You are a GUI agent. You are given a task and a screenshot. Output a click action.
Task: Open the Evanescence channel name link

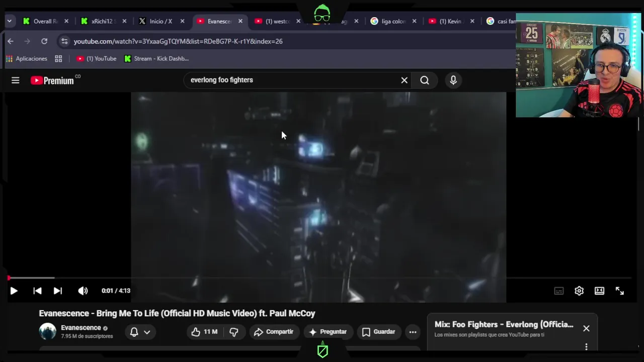(81, 328)
